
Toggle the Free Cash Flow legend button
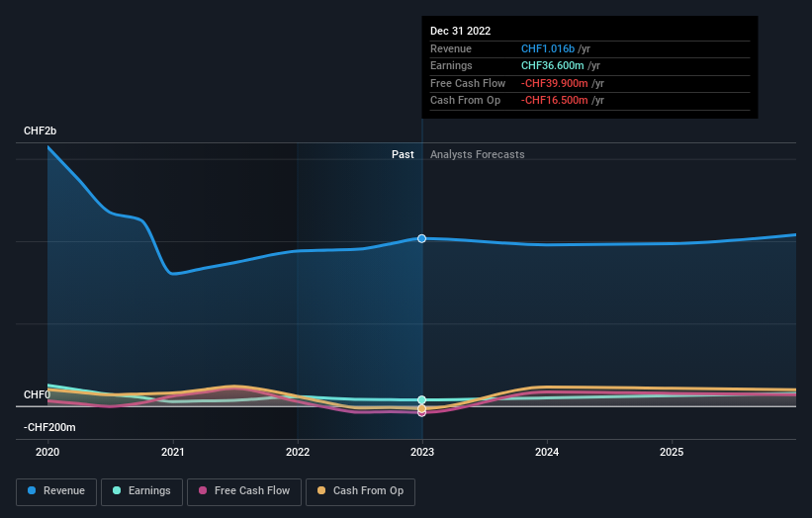click(x=244, y=491)
